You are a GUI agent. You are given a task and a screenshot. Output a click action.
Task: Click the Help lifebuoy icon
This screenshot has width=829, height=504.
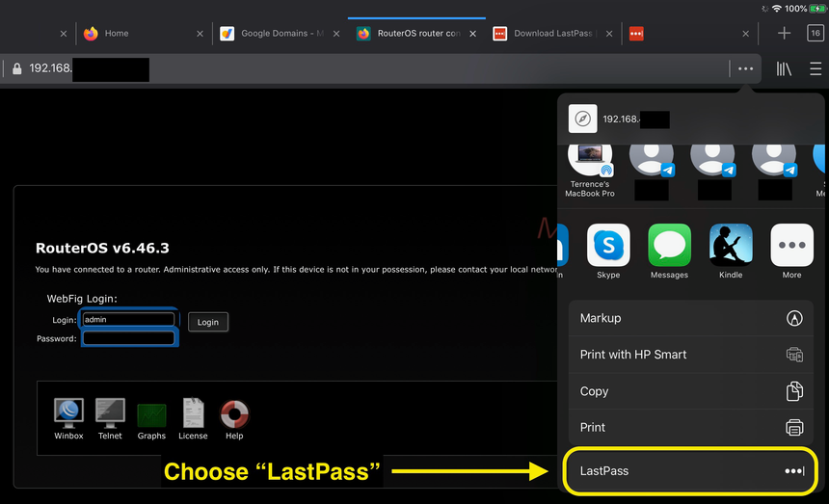[234, 415]
